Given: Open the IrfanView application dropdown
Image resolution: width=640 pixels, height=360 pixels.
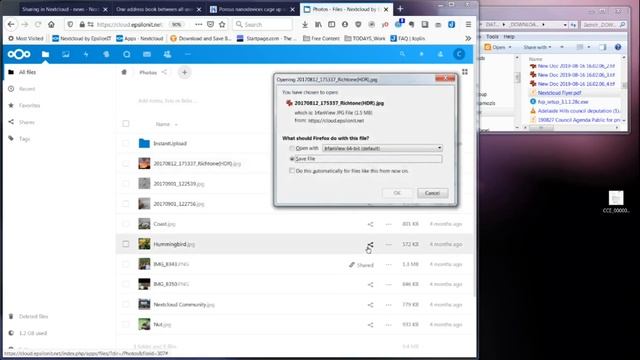Looking at the screenshot, I should click(382, 148).
